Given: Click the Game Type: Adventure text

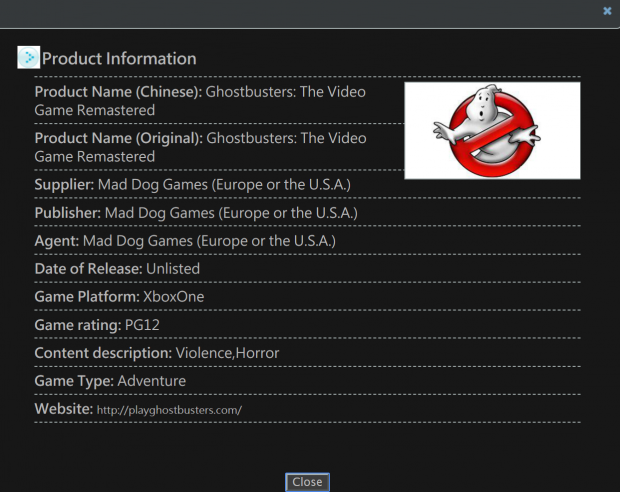Looking at the screenshot, I should click(x=110, y=381).
